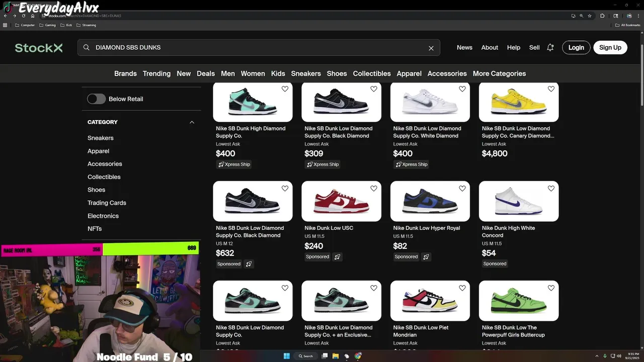
Task: Click heart on Canary Diamond card
Action: (x=551, y=89)
